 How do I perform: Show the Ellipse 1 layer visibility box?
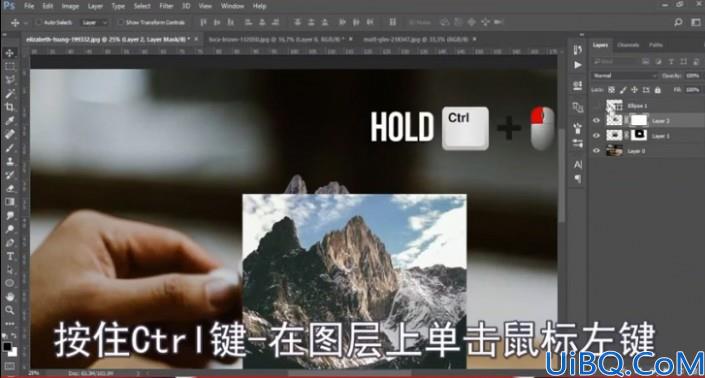(x=597, y=106)
